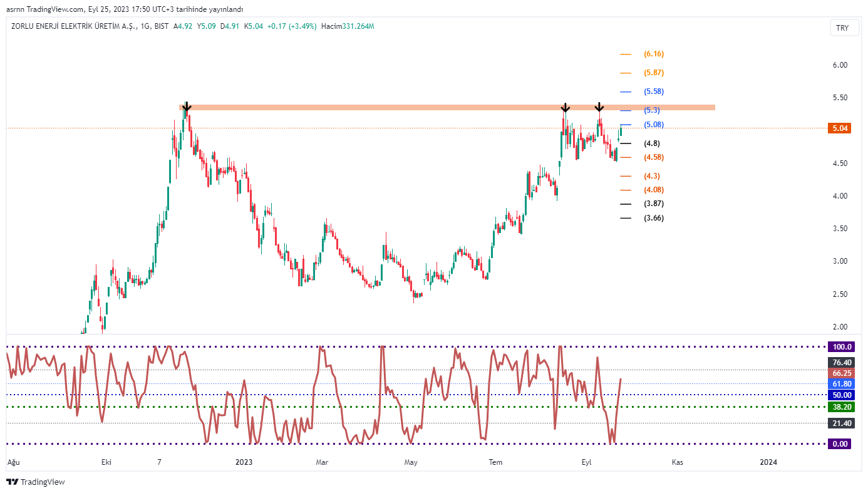This screenshot has width=868, height=493.
Task: Select the orange '(5.87)' level label
Action: point(654,73)
